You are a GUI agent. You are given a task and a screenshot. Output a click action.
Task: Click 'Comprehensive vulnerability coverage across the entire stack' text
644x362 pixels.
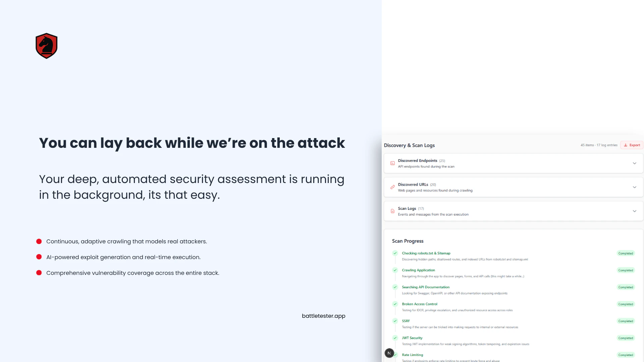tap(133, 273)
